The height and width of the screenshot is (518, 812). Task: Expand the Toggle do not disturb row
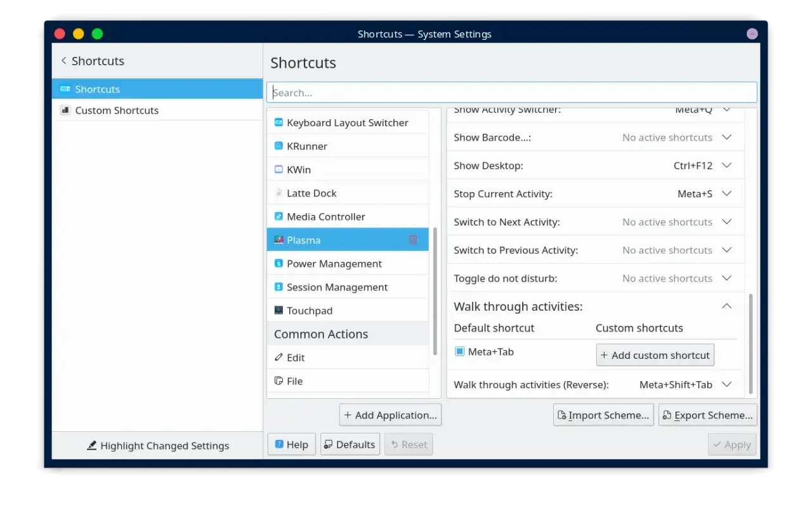[727, 278]
